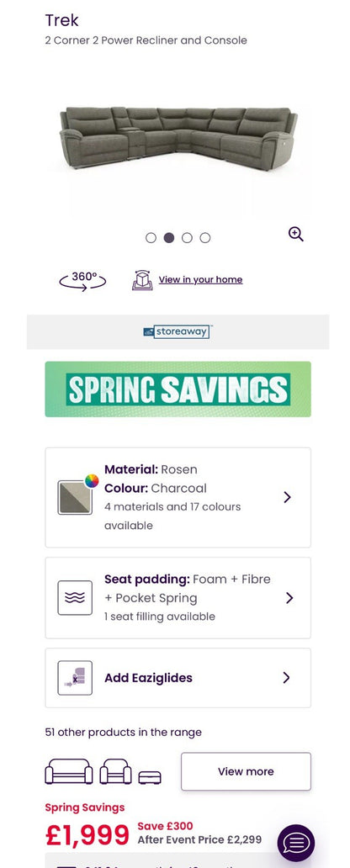Image resolution: width=350 pixels, height=868 pixels.
Task: Open the Spring Savings banner
Action: click(x=178, y=389)
